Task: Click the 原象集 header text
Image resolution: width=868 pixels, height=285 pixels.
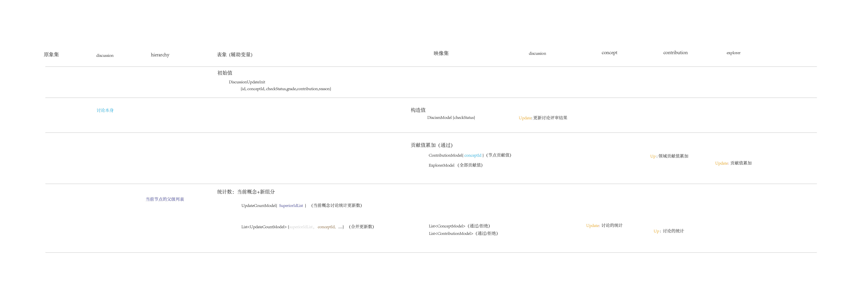Action: pyautogui.click(x=51, y=55)
